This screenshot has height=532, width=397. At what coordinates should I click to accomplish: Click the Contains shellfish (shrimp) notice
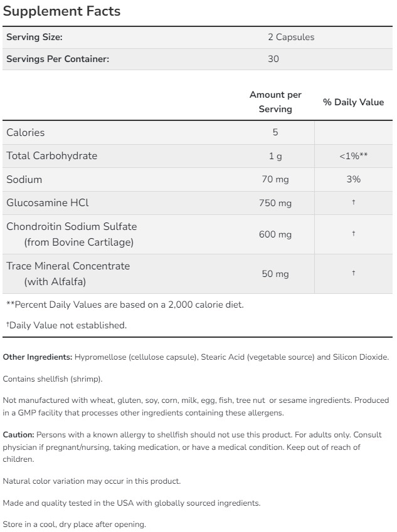pyautogui.click(x=53, y=378)
